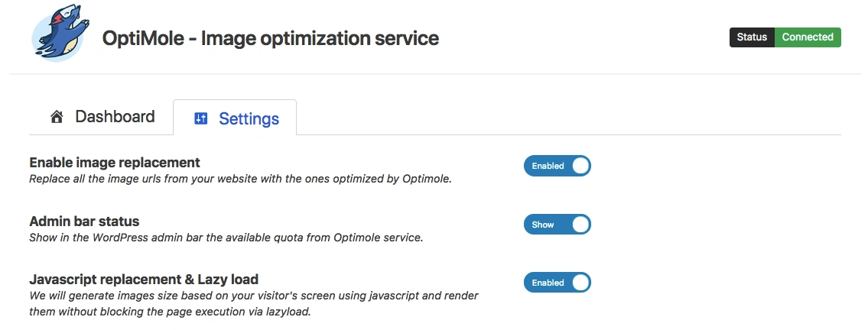Click the Enabled text on lazy load switch

548,283
